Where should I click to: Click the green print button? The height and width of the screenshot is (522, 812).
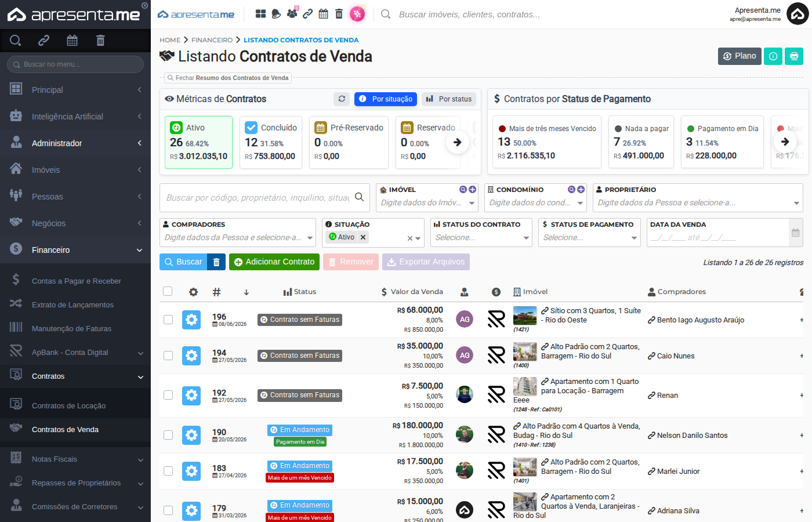click(794, 56)
